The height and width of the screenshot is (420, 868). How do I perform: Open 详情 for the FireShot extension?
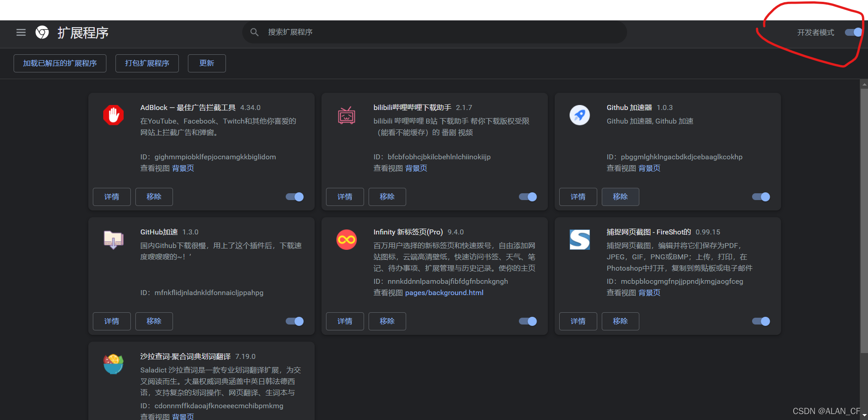click(x=578, y=321)
